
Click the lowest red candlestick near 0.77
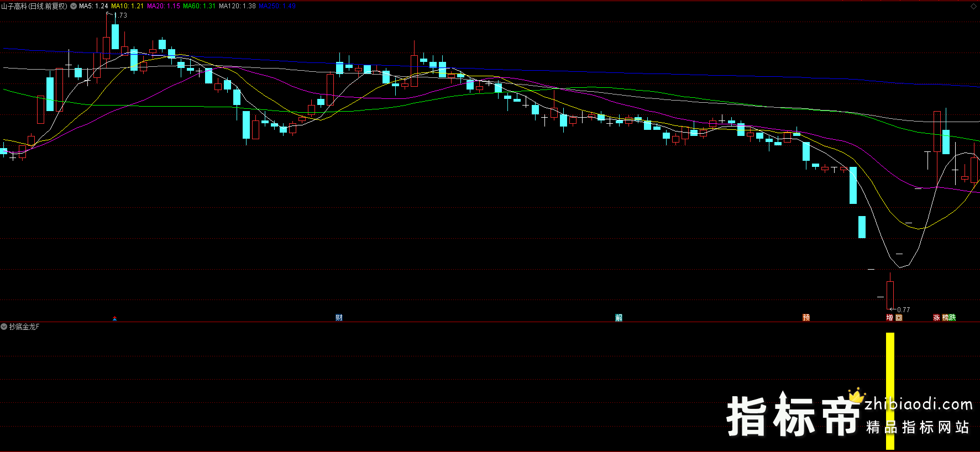[x=890, y=291]
